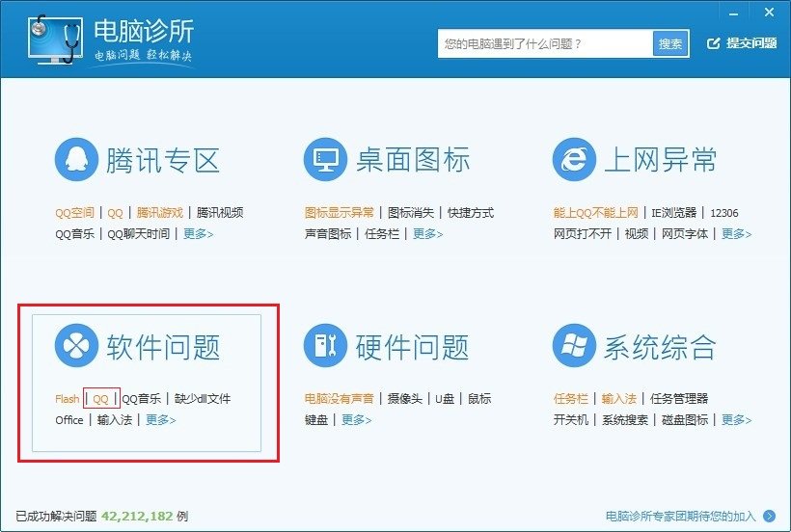791x532 pixels.
Task: Click the 42,212,182 solved count
Action: (137, 516)
